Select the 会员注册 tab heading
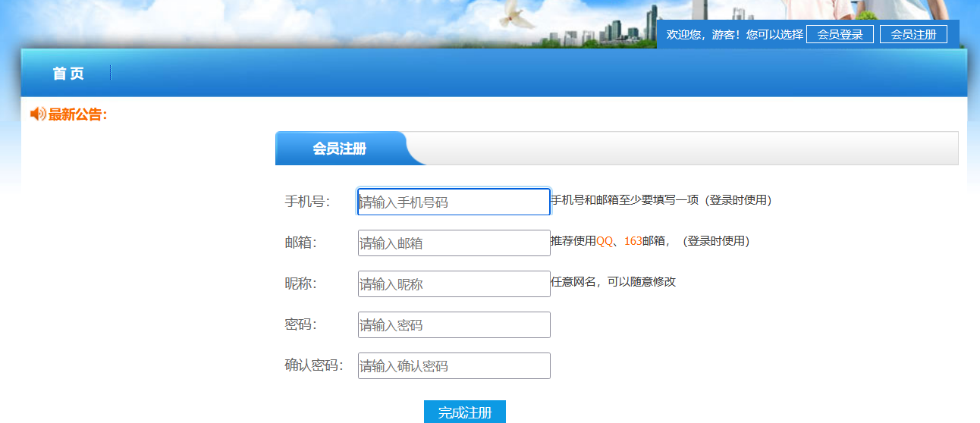 pos(340,149)
